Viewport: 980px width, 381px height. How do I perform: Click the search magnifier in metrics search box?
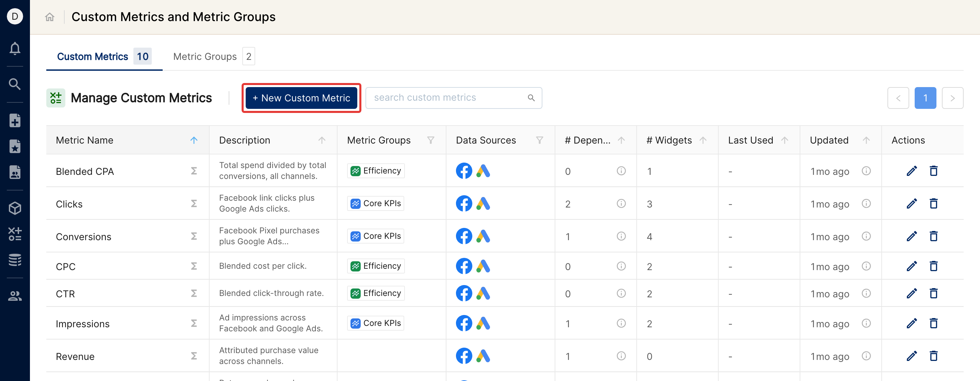pyautogui.click(x=532, y=98)
